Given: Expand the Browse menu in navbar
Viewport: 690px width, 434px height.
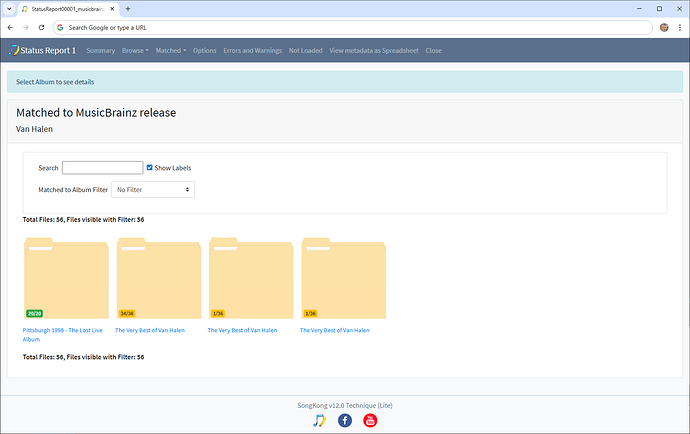Looking at the screenshot, I should tap(135, 50).
